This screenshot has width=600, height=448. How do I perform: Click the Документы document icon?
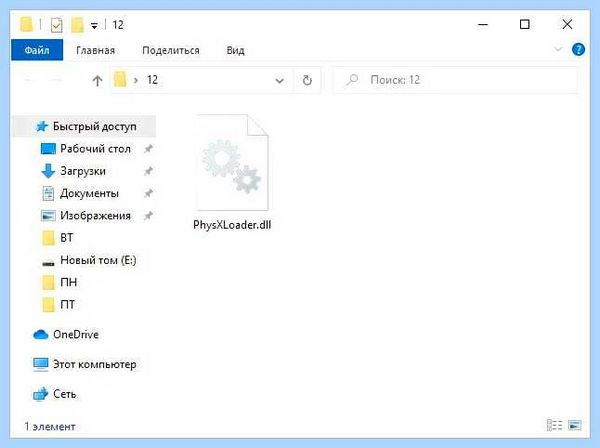48,193
